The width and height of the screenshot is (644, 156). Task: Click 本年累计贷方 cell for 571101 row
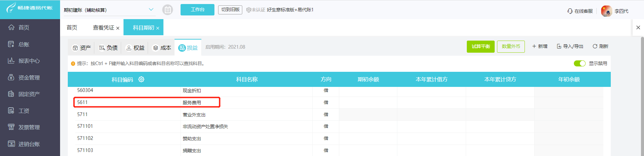click(500, 126)
